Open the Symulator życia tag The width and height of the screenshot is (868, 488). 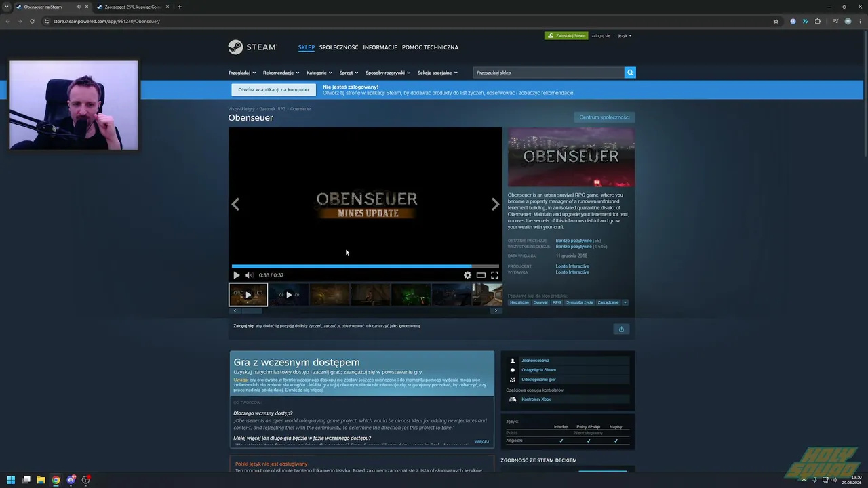tap(580, 302)
